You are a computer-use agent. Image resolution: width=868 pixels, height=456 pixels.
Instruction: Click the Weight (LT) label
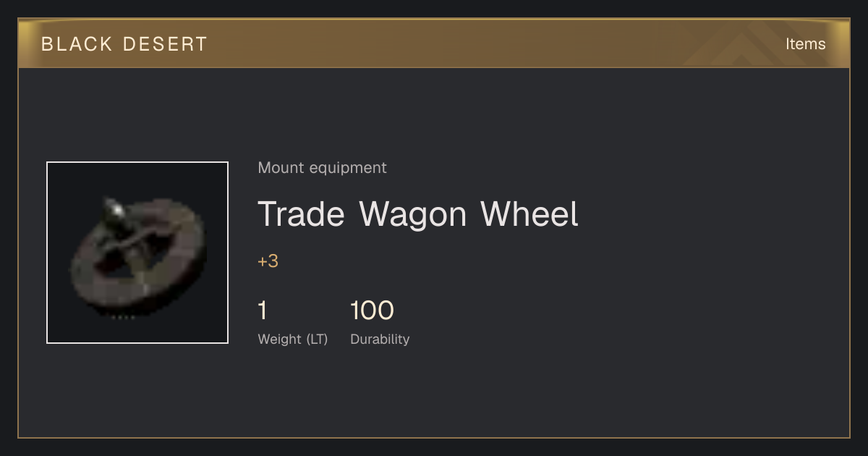tap(292, 339)
